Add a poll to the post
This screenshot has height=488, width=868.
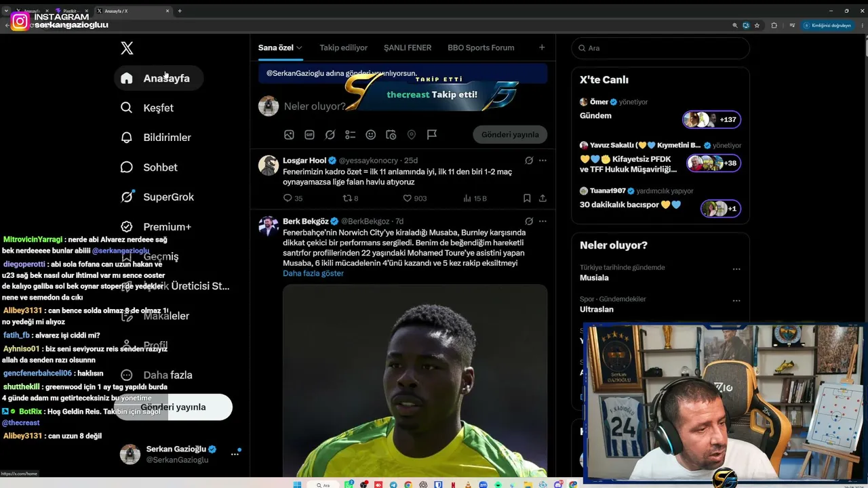click(350, 135)
